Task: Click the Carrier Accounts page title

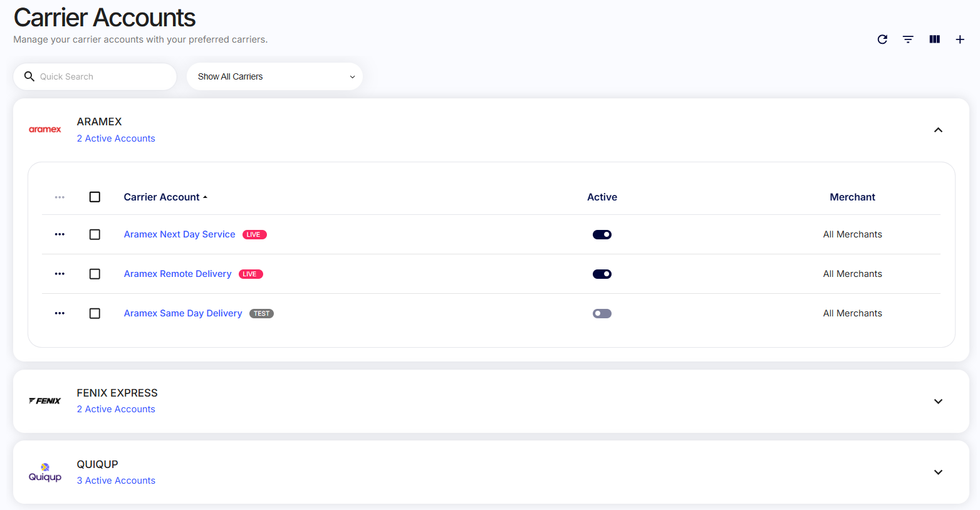Action: (105, 18)
